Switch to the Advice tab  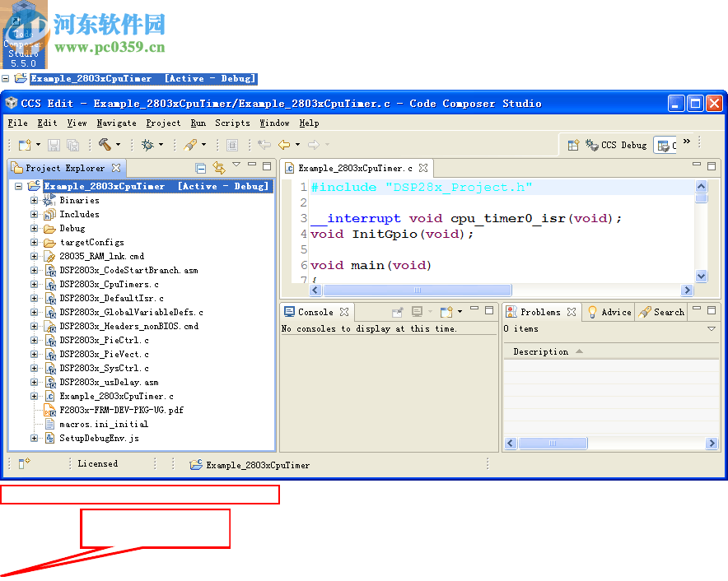(609, 312)
